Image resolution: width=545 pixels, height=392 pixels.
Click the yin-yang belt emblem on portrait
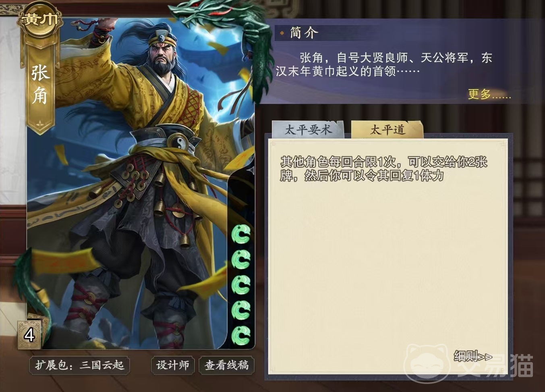(178, 142)
